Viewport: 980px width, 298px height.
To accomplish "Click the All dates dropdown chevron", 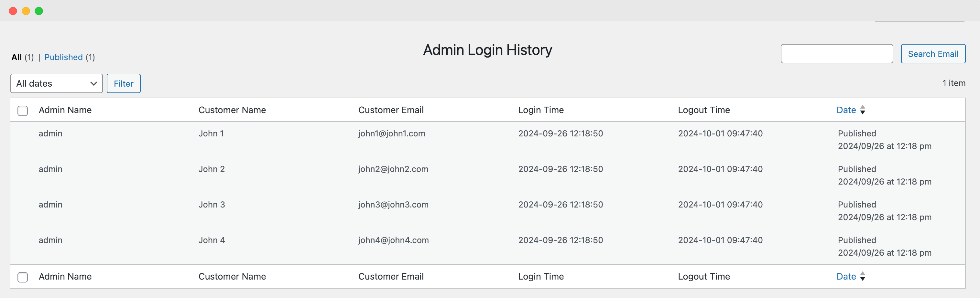I will tap(93, 83).
